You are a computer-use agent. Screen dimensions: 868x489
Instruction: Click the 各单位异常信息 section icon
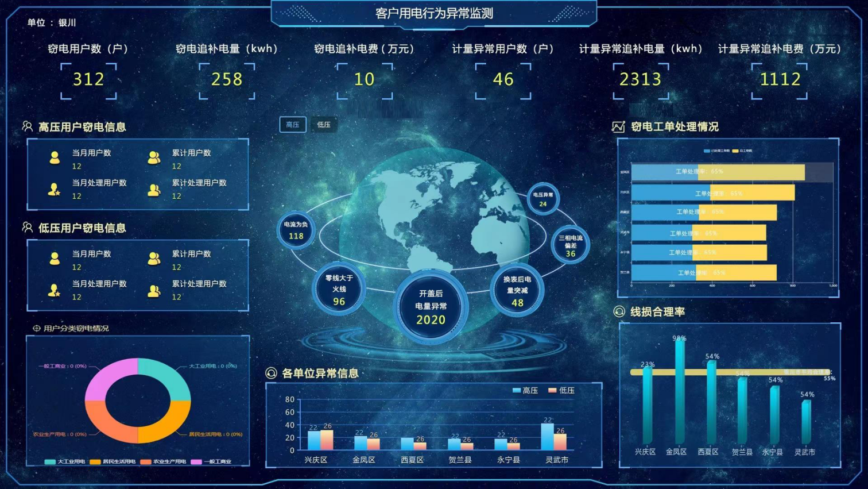pos(271,373)
